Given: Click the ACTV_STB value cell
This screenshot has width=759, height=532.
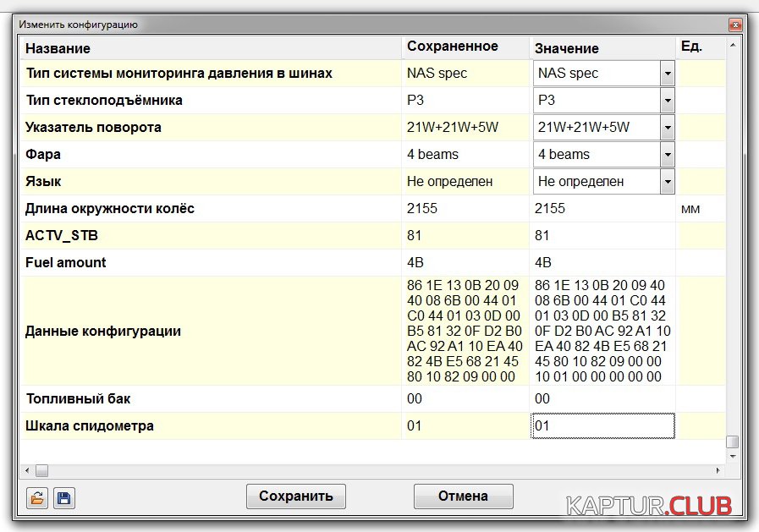Looking at the screenshot, I should point(602,236).
